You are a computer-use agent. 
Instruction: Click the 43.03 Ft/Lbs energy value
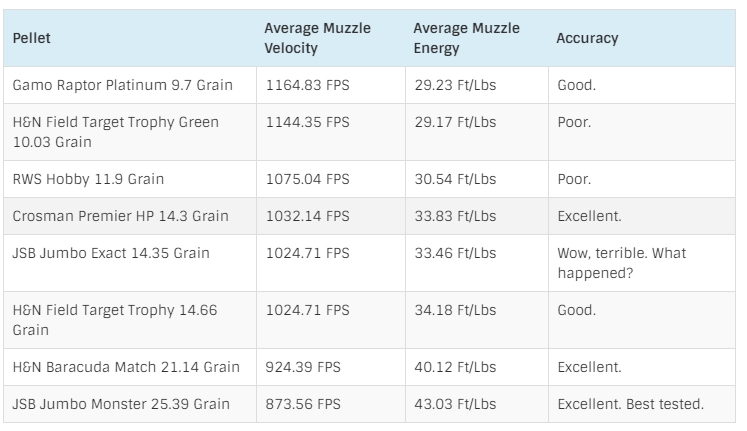[455, 404]
